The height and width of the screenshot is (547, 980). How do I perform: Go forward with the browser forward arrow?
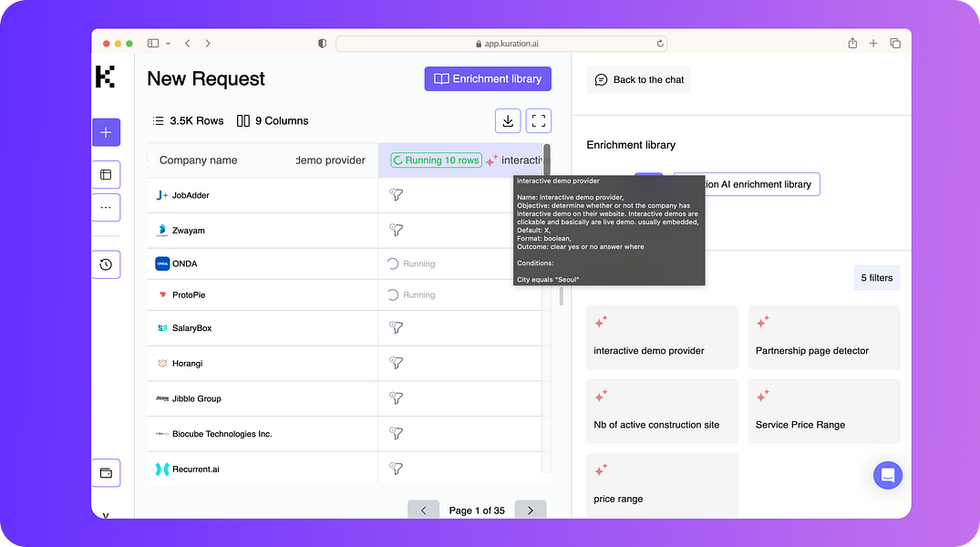click(208, 43)
